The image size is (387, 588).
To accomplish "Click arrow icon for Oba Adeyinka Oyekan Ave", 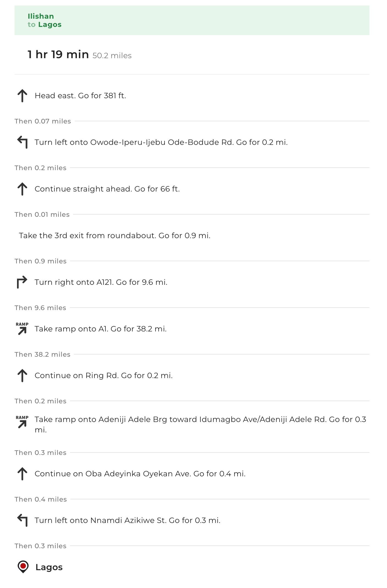I will tap(22, 474).
